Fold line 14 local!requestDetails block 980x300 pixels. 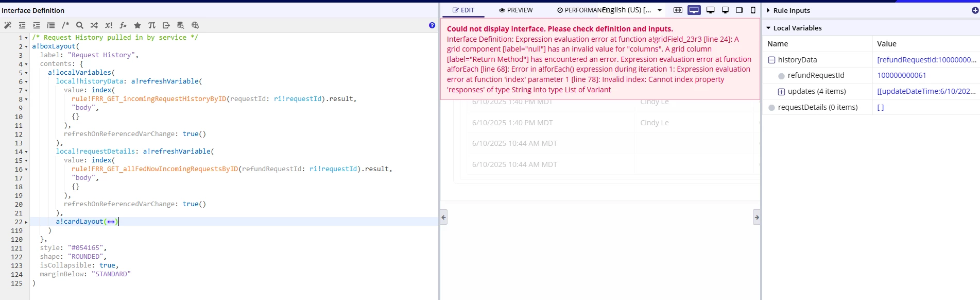(26, 152)
